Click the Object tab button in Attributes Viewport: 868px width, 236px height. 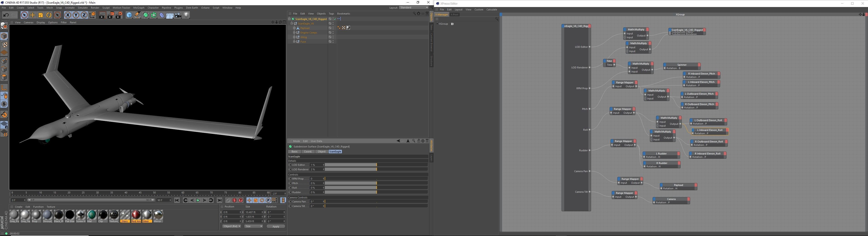[321, 152]
